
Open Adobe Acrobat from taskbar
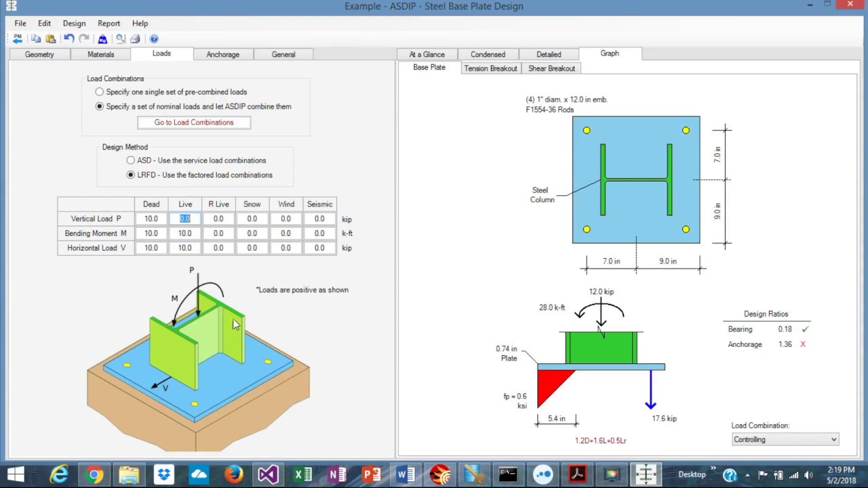click(x=577, y=474)
